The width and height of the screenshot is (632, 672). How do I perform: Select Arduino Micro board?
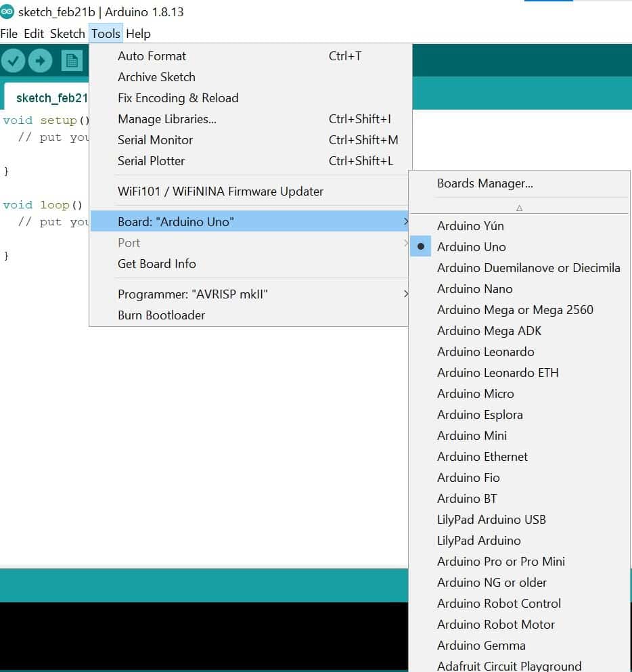(x=519, y=393)
